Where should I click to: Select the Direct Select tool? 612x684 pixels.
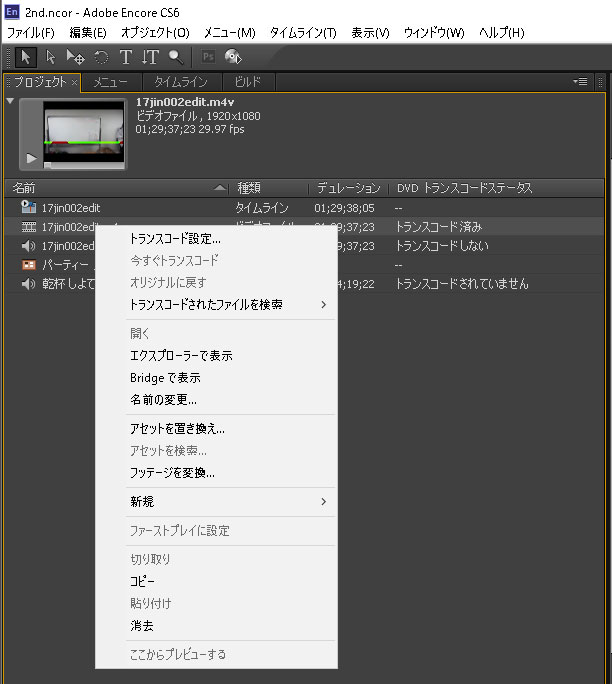click(x=51, y=57)
